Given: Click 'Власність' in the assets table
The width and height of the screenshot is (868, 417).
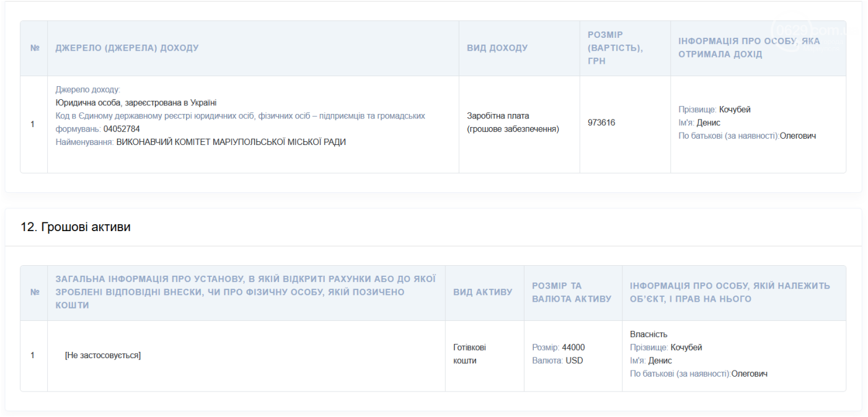Looking at the screenshot, I should click(x=649, y=334).
